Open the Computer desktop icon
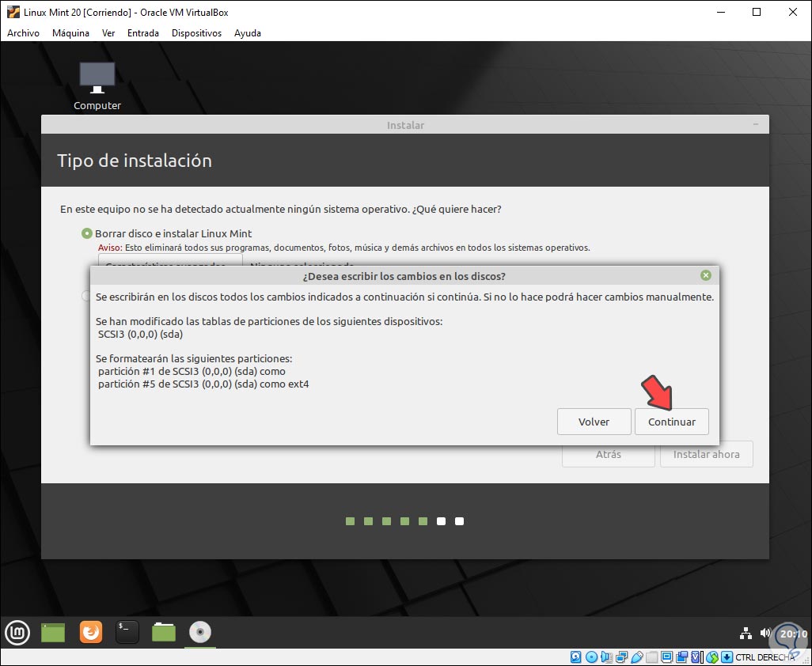Viewport: 812px width, 666px height. click(97, 86)
